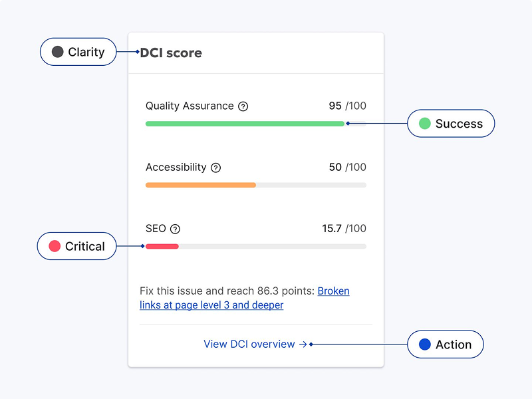Open details on the Quality Assurance row
Viewport: 532px width, 399px height.
(x=189, y=106)
